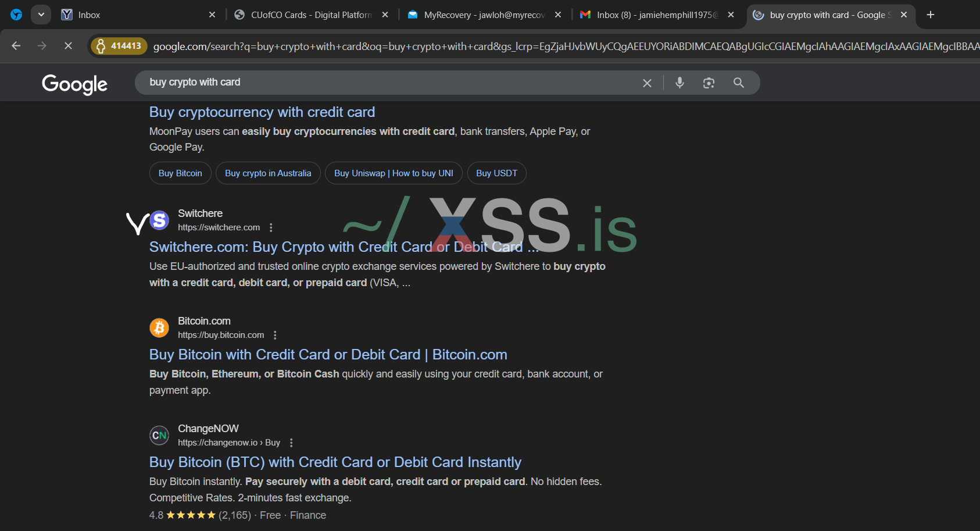Start a voice search with microphone
The height and width of the screenshot is (531, 980).
click(679, 83)
